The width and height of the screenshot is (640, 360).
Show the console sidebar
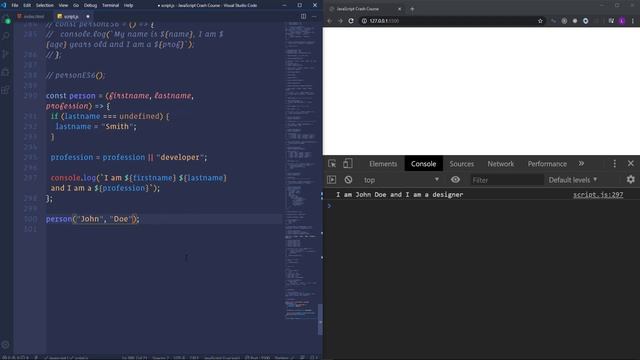tap(331, 180)
